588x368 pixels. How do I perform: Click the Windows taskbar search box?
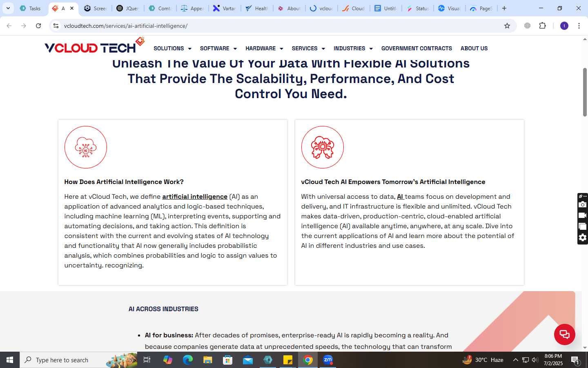(x=79, y=360)
